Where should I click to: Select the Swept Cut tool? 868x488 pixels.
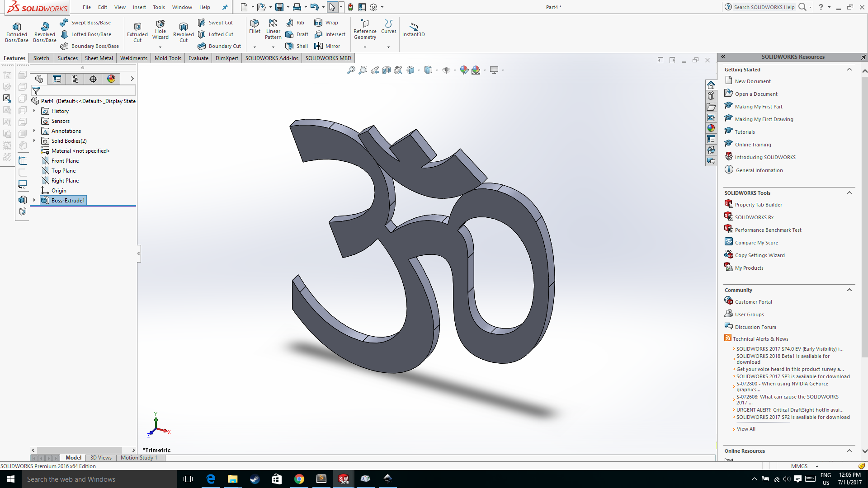point(215,23)
